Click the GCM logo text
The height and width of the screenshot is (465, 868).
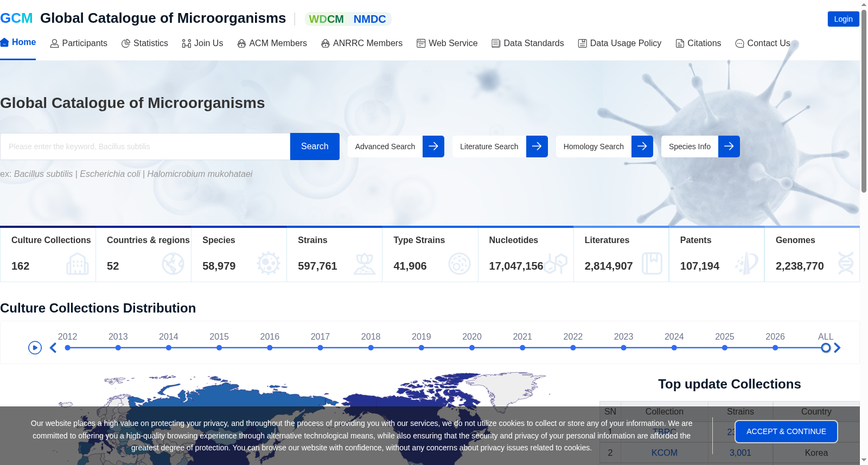tap(16, 18)
